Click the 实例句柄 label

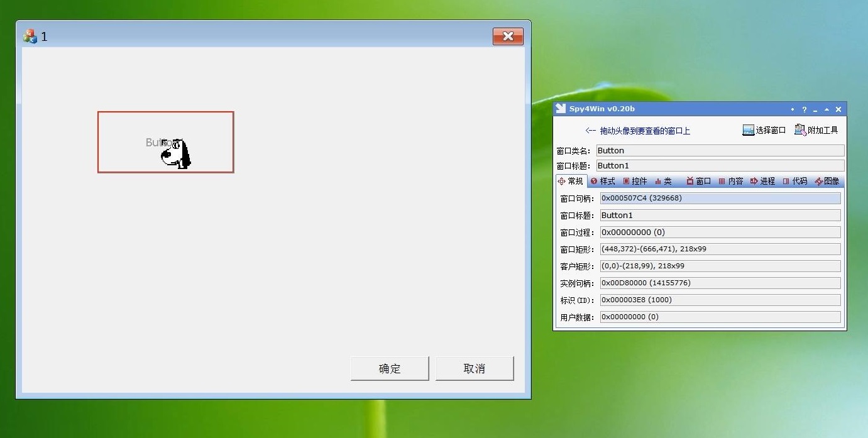(577, 283)
